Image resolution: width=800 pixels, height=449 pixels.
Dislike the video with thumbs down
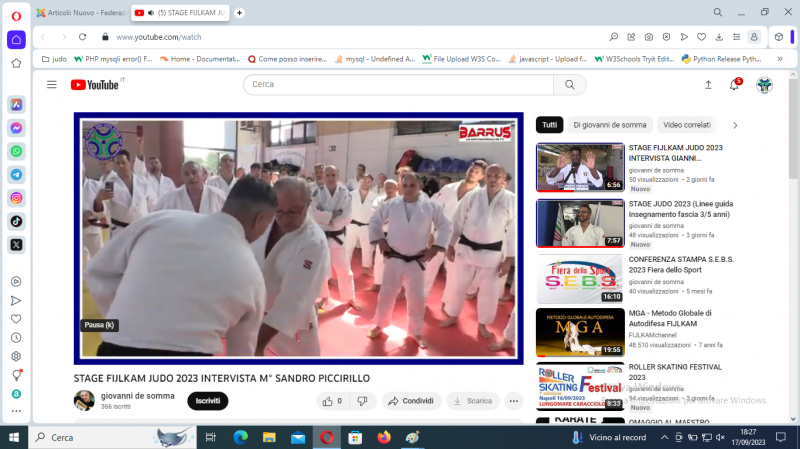pos(363,401)
